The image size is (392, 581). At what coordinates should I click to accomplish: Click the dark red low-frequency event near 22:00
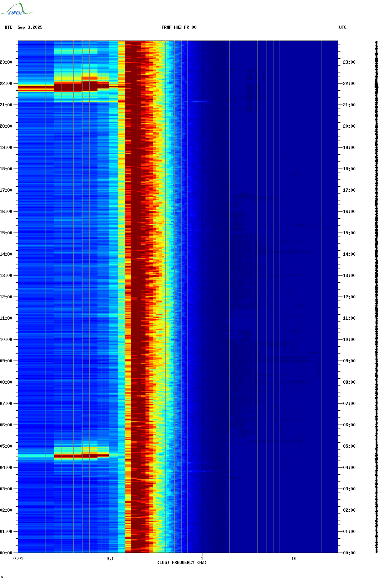[x=81, y=86]
